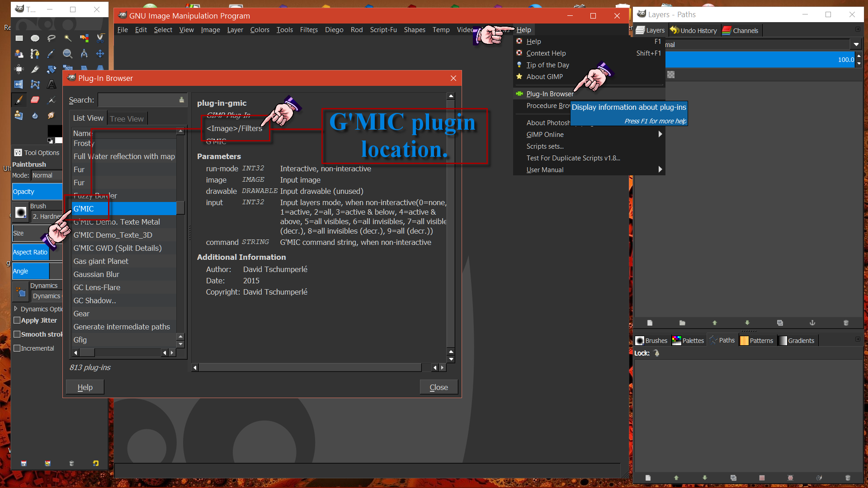Toggle the Incremental checkbox

coord(17,348)
